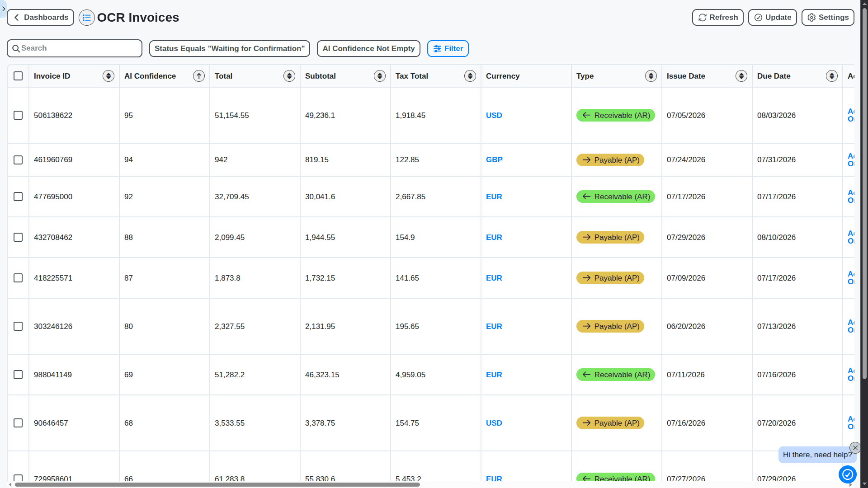This screenshot has width=868, height=488.
Task: Select invoice 477695000 checkbox
Action: click(18, 197)
